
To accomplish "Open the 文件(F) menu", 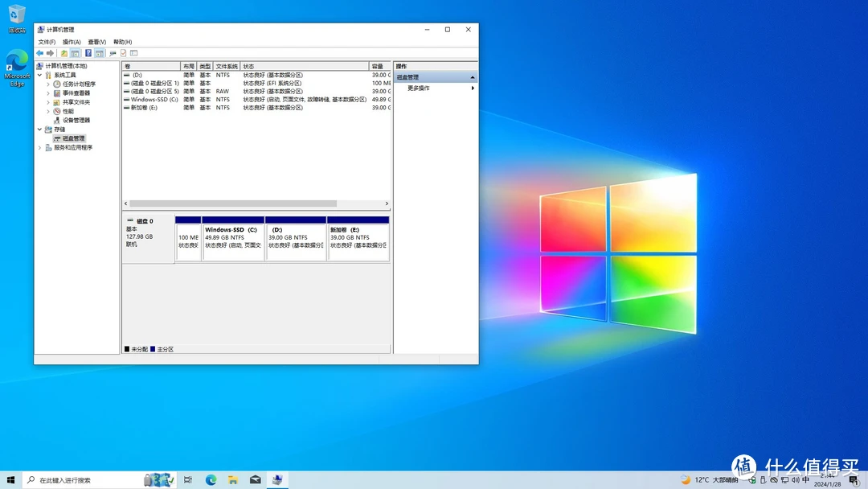I will 47,42.
